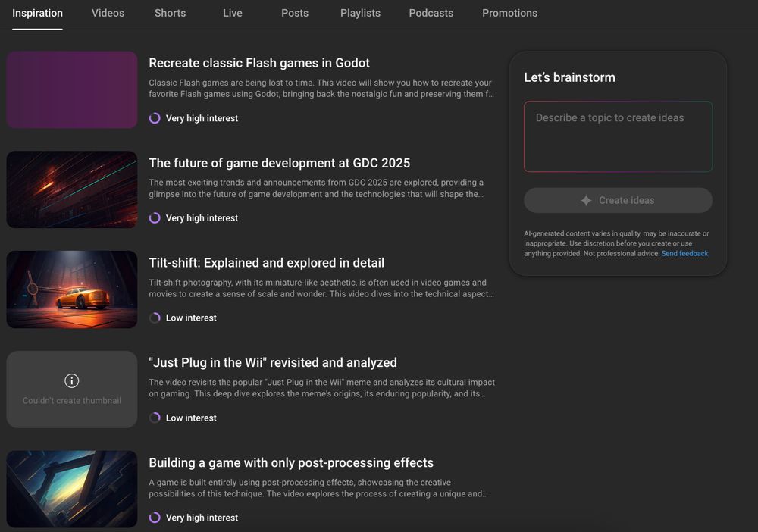Switch to the Podcasts tab
The width and height of the screenshot is (758, 532).
tap(431, 13)
